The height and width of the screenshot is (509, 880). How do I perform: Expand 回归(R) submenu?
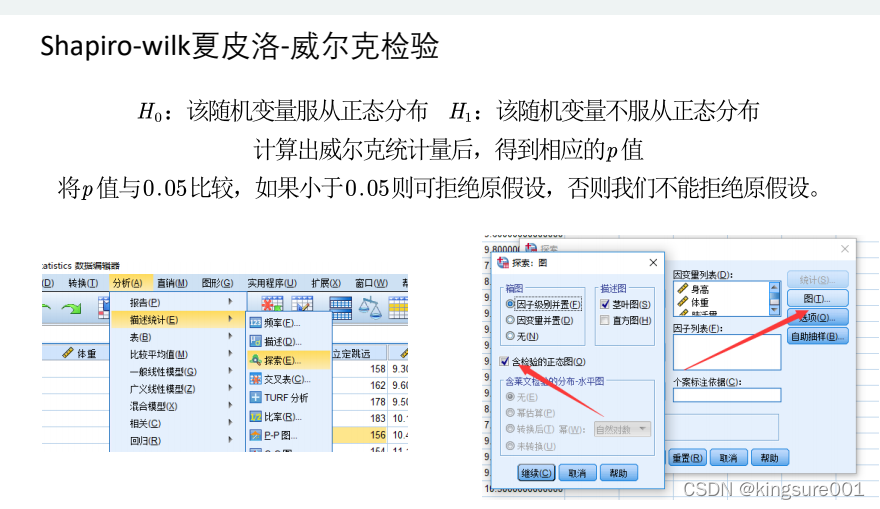click(x=178, y=441)
